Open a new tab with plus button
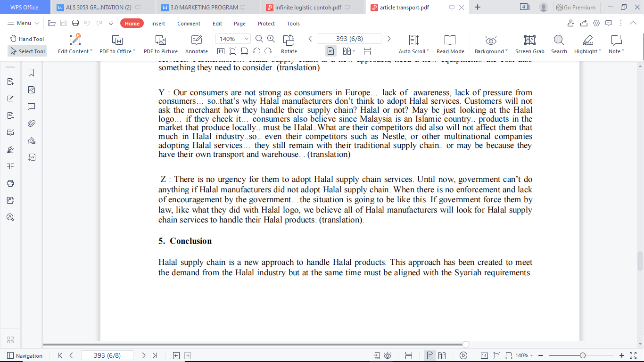Viewport: 644px width, 362px height. [x=478, y=7]
